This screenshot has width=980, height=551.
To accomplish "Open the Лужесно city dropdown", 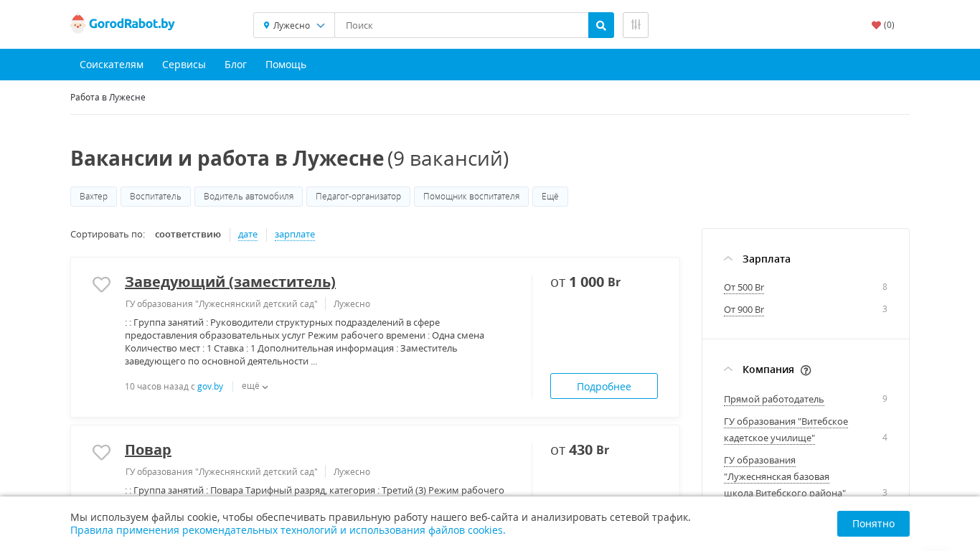I will (x=294, y=25).
